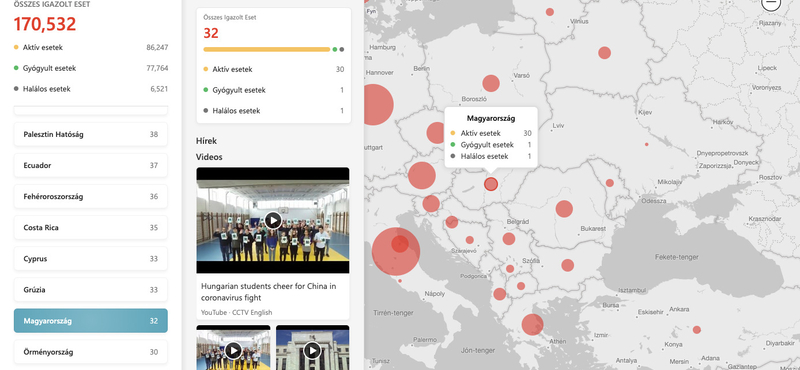Click the yellow active cases progress bar
Viewport: 800px width, 370px height.
pos(266,50)
